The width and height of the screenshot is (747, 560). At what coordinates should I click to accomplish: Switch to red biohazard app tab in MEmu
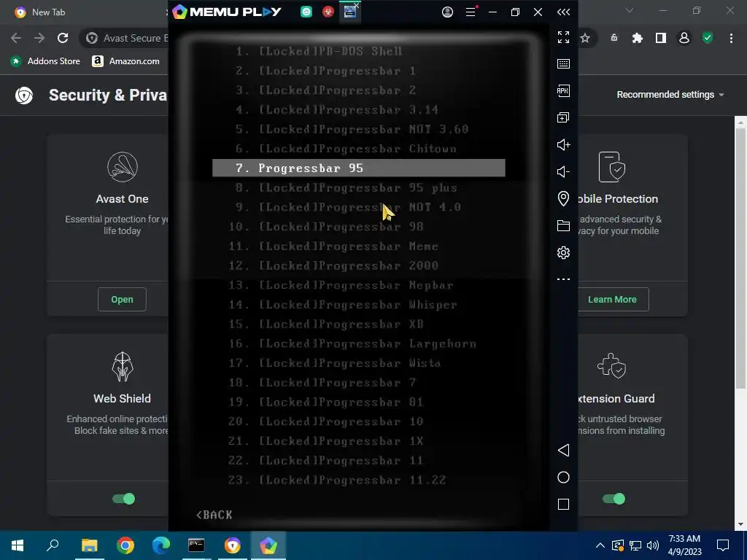click(x=328, y=12)
